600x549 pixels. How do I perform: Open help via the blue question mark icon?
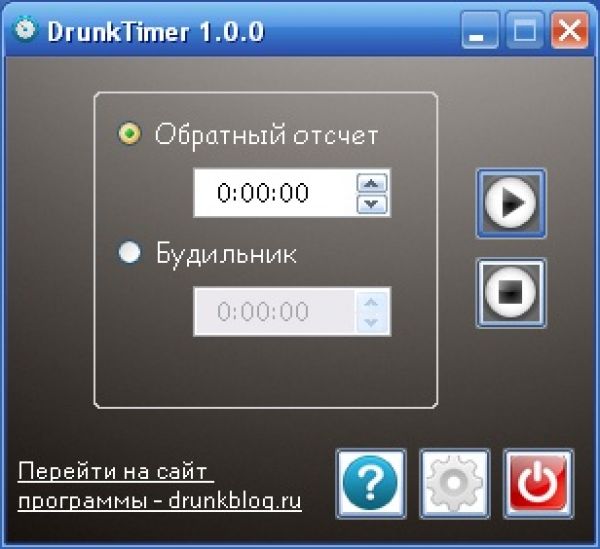371,484
